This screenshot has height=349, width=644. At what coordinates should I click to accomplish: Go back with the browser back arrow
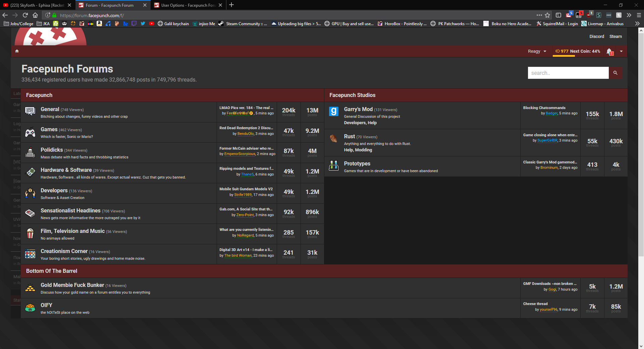pyautogui.click(x=5, y=15)
